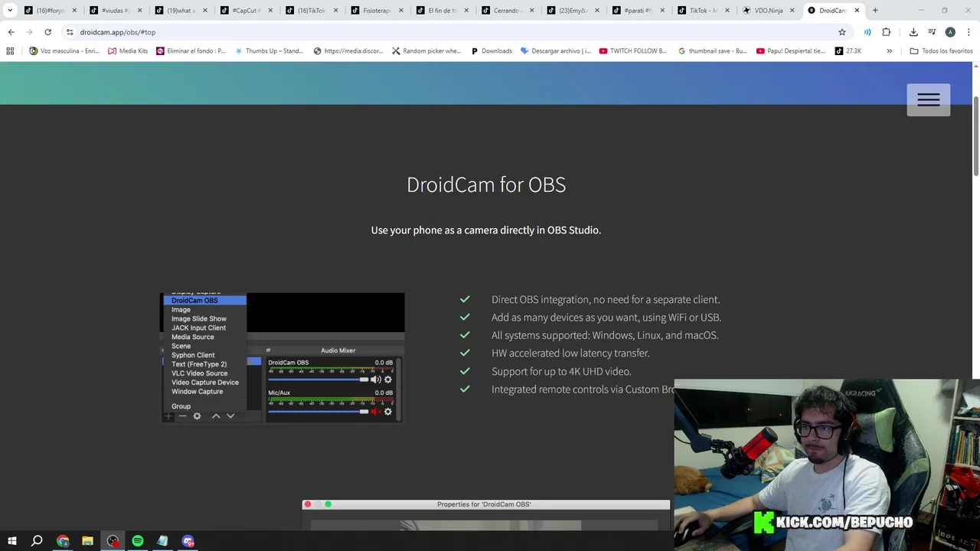The image size is (980, 551).
Task: Go back to the previous page
Action: point(11,32)
